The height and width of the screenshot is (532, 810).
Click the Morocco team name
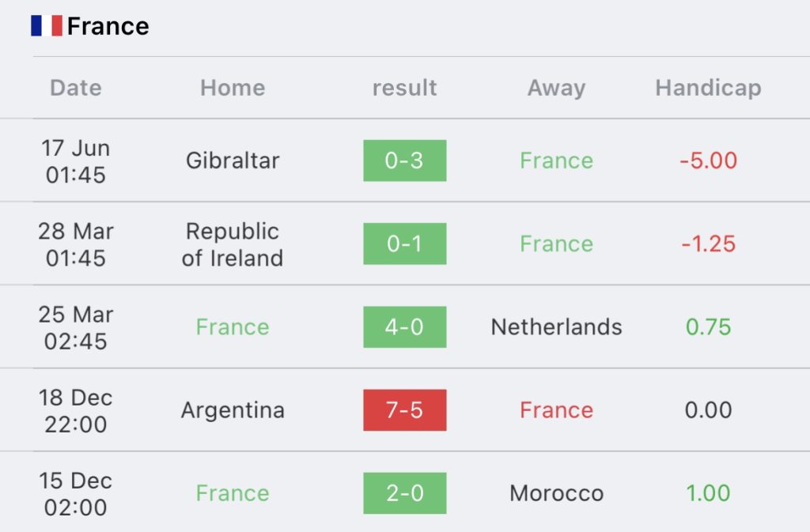tap(556, 492)
